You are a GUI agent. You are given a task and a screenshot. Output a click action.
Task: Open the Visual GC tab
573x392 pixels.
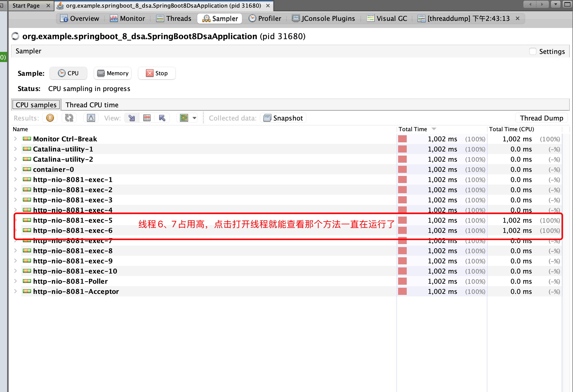[387, 18]
